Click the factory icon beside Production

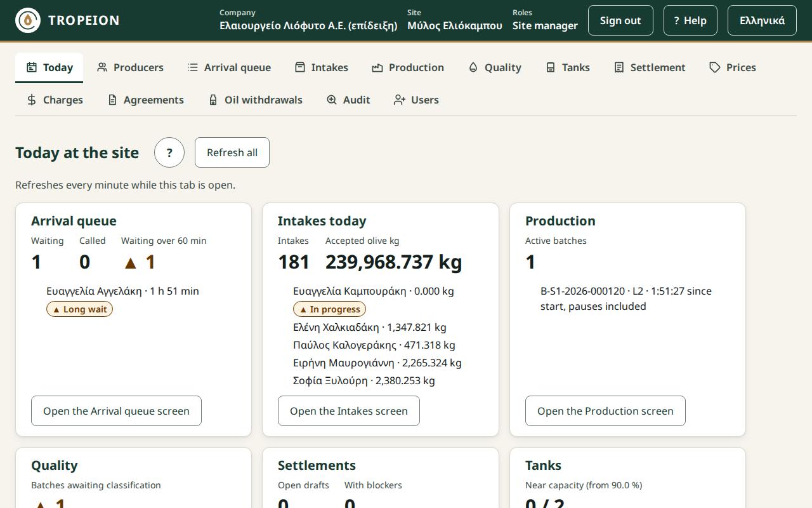pos(377,67)
